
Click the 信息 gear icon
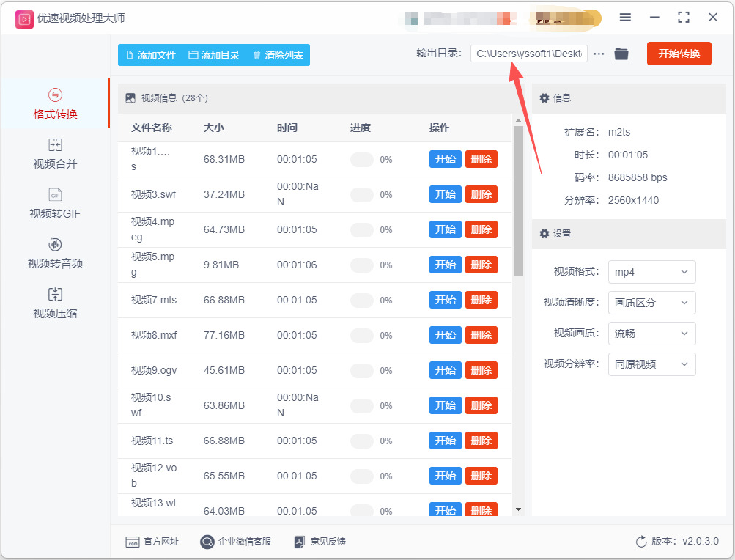[544, 97]
